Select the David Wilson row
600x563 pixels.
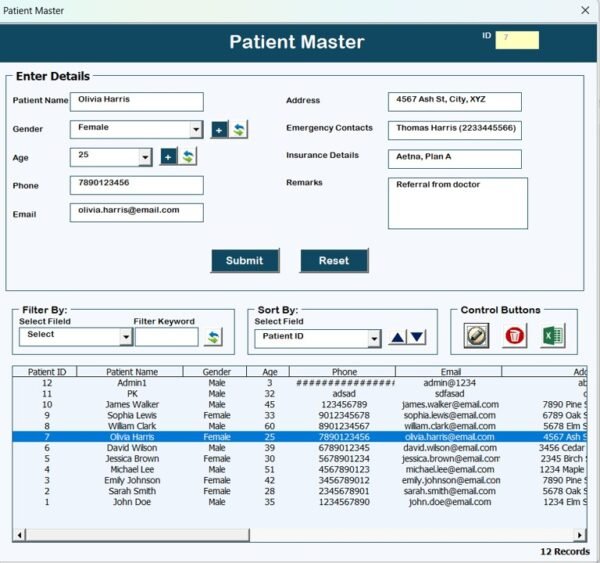click(x=300, y=448)
